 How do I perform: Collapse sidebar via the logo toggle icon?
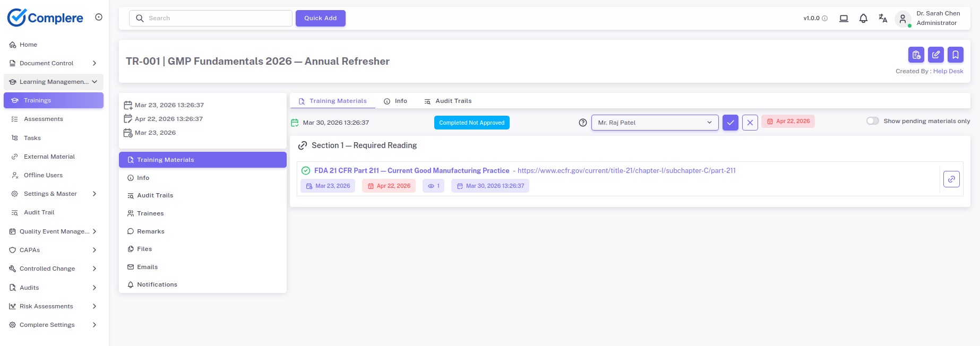(99, 17)
